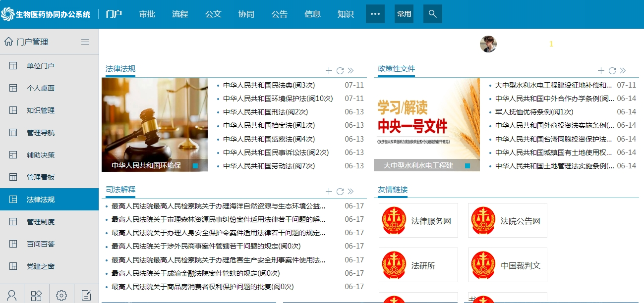Open the 协同 top navigation tab
Viewport: 644px width, 303px height.
pyautogui.click(x=246, y=14)
